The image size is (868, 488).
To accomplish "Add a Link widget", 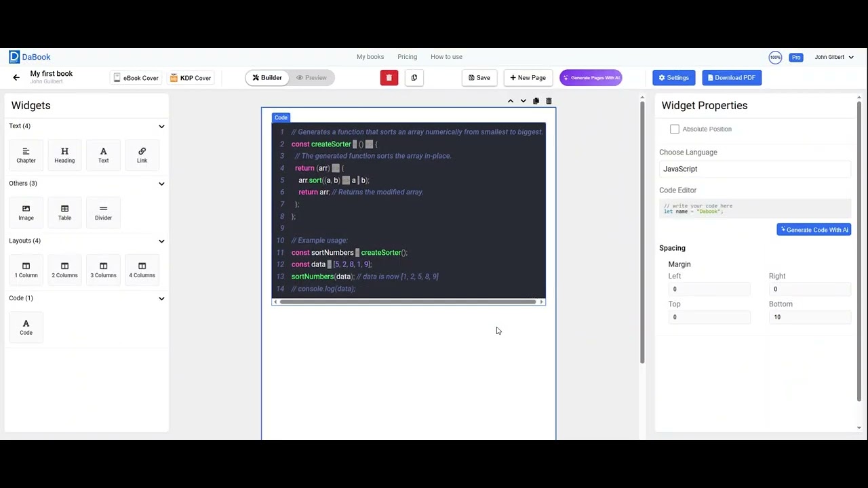I will click(142, 155).
